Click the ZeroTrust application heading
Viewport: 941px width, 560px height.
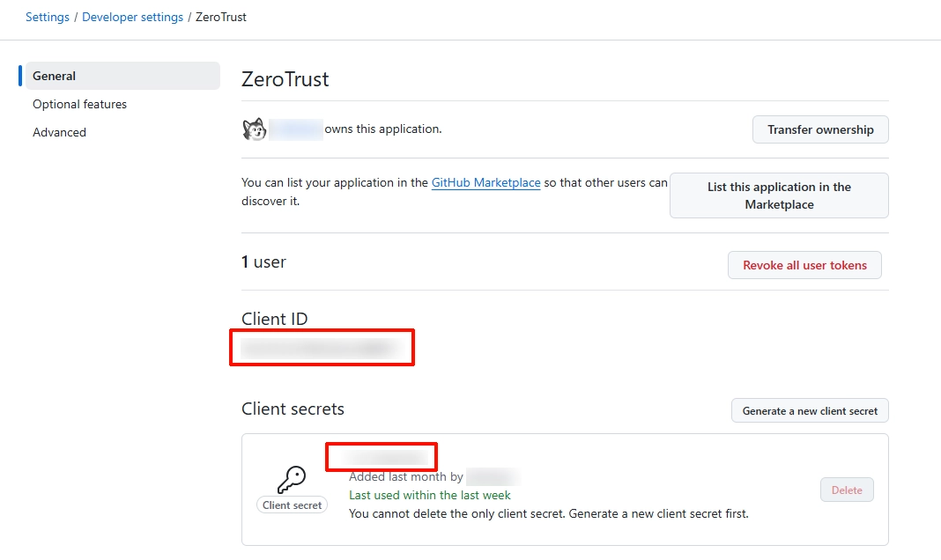coord(285,79)
